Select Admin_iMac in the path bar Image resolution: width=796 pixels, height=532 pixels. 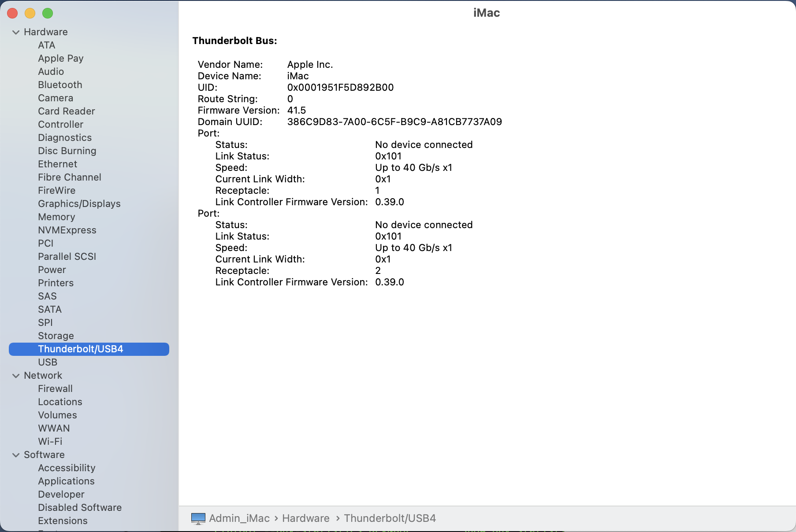tap(239, 518)
